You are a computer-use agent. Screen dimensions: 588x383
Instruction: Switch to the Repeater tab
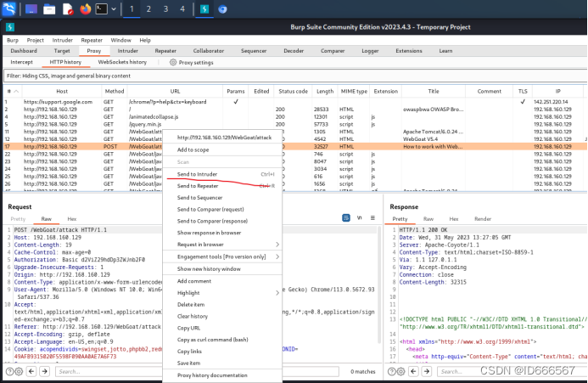point(165,51)
